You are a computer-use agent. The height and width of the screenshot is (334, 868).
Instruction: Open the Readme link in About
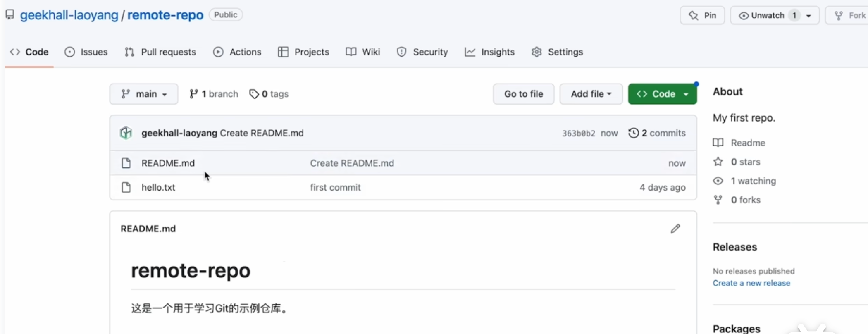tap(748, 143)
